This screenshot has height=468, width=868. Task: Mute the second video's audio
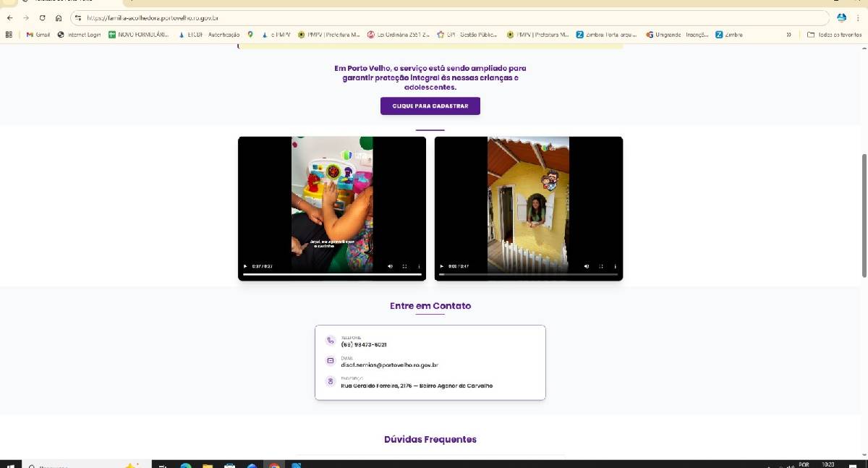point(587,266)
